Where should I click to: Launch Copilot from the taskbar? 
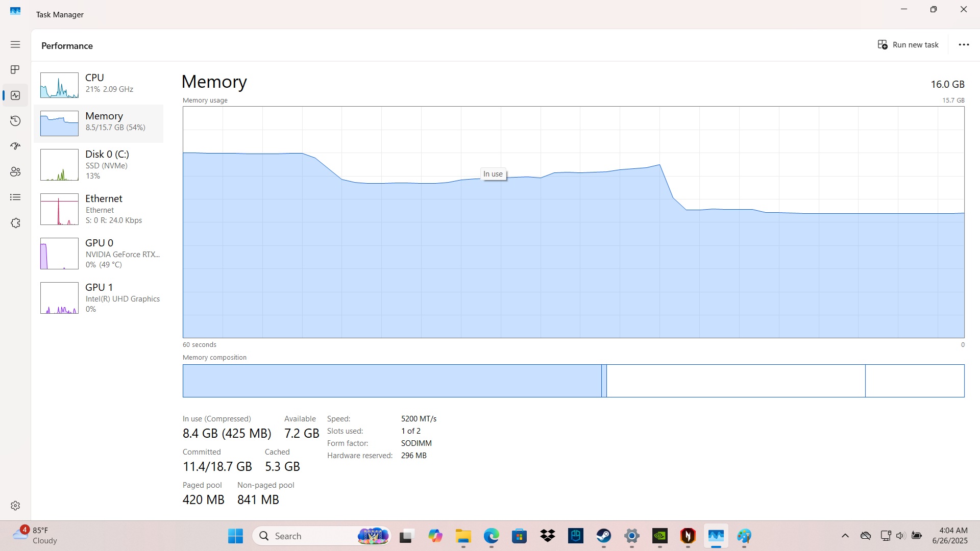[435, 536]
